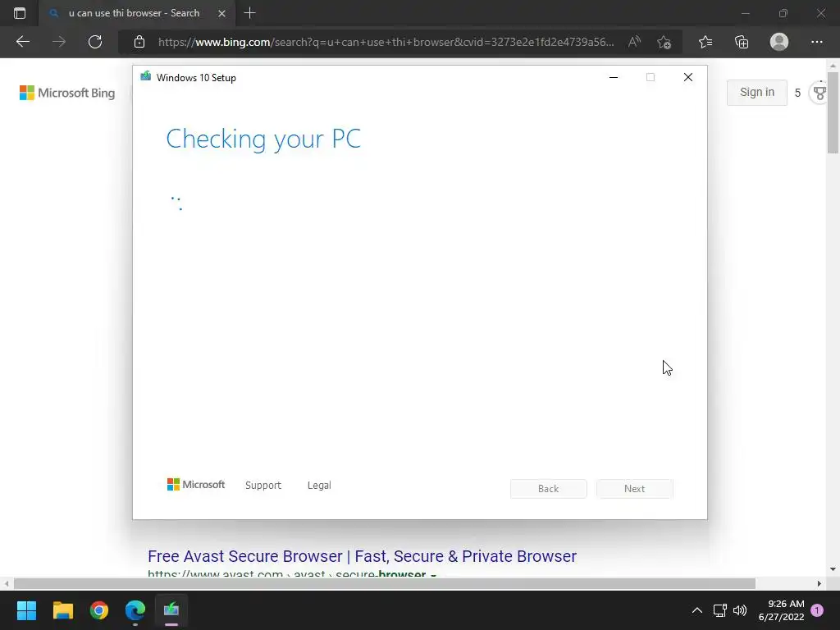Click the Microsoft Bing logo

(67, 93)
